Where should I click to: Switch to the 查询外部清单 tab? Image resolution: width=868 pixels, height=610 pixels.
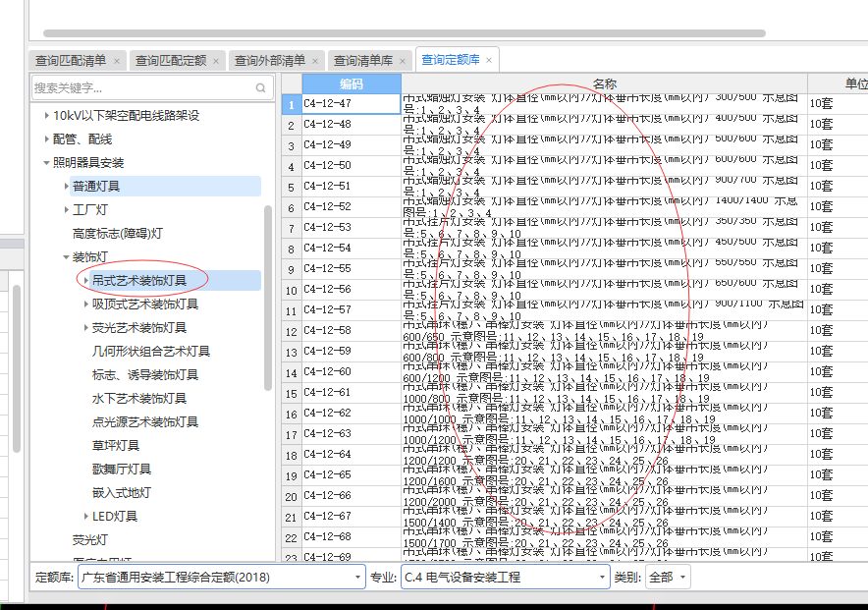coord(270,60)
